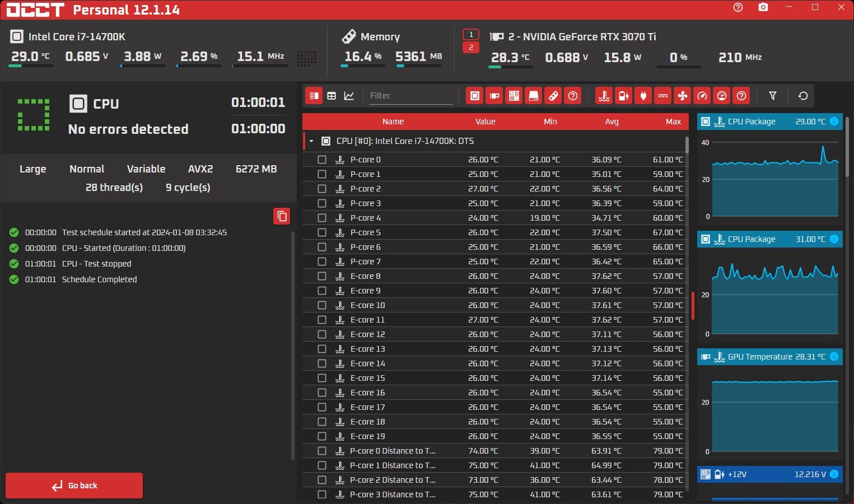The image size is (854, 504).
Task: Toggle the power plug sensor filter
Action: pyautogui.click(x=643, y=96)
